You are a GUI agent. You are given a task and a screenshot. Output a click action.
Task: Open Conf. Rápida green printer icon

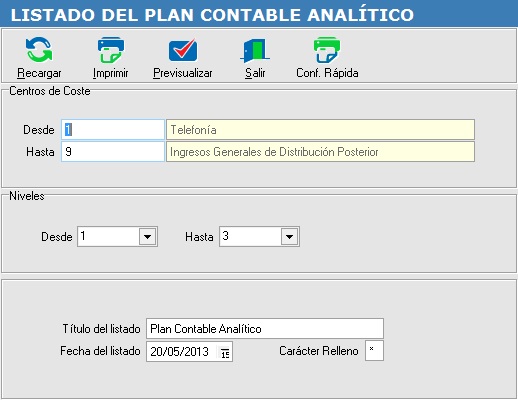(x=327, y=50)
